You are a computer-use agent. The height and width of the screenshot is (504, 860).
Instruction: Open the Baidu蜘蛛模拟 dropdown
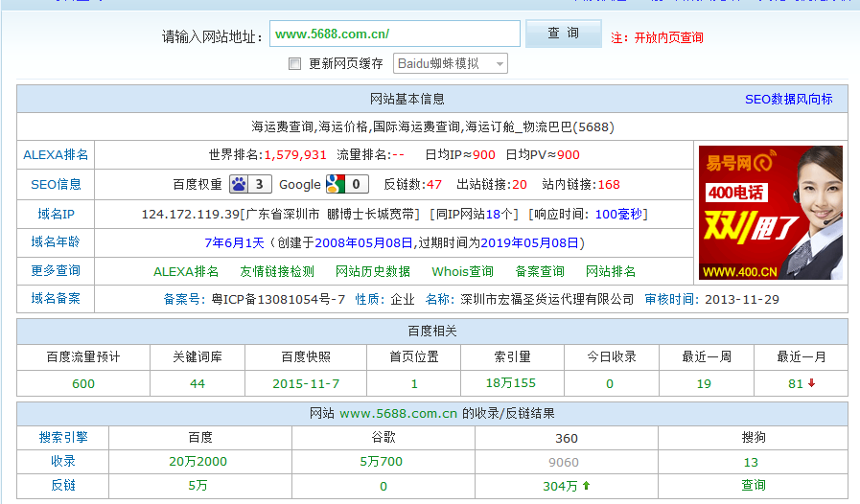(x=450, y=64)
